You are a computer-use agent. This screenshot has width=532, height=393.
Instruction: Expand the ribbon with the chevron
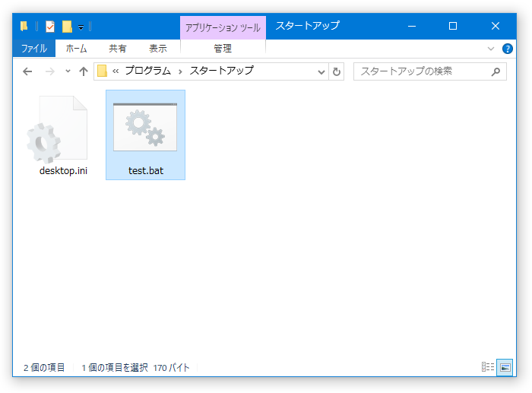point(491,49)
